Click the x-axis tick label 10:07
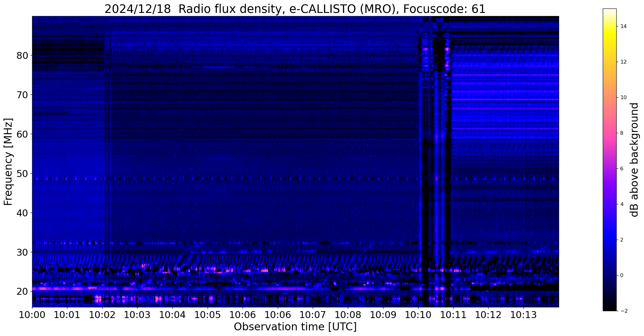This screenshot has height=336, width=644. coord(313,315)
